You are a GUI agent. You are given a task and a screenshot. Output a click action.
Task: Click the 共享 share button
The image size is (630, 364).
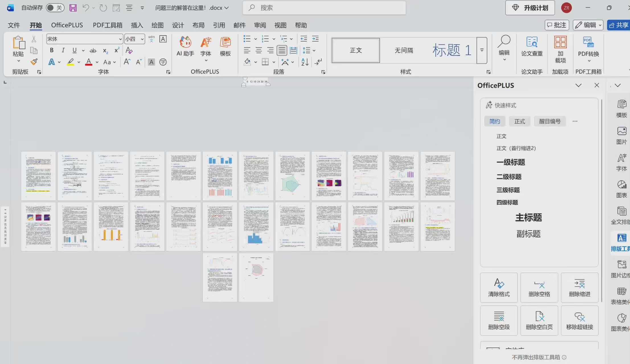[618, 25]
